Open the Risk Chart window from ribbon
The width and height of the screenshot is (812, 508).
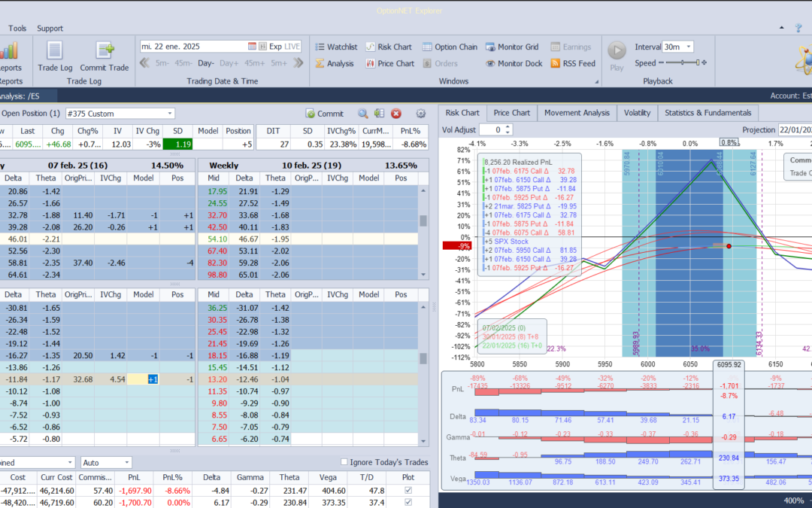pyautogui.click(x=389, y=47)
